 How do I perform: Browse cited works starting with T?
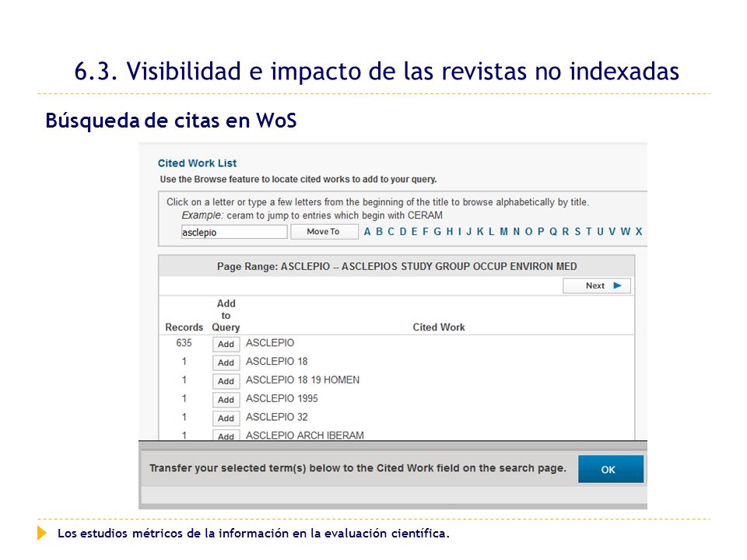click(589, 232)
